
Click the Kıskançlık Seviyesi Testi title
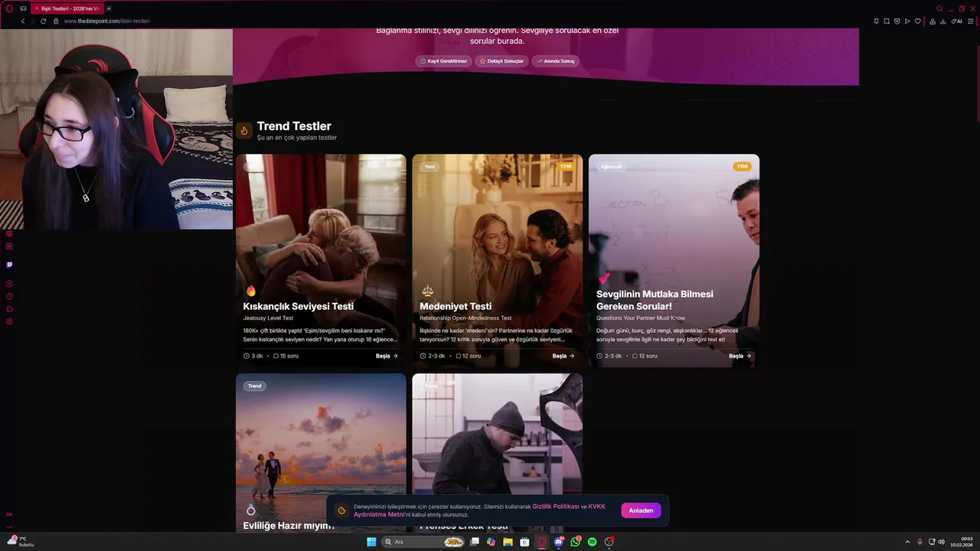click(x=298, y=306)
